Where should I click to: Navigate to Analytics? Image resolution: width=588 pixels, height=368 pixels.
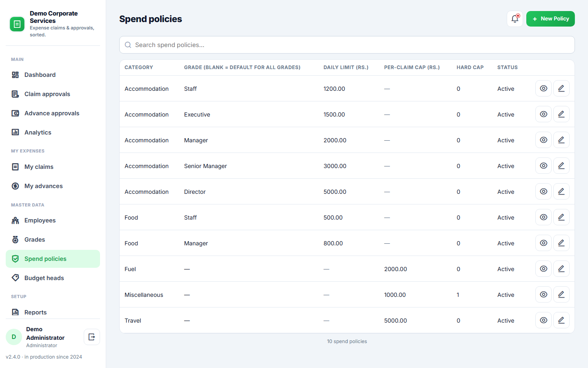(53, 132)
